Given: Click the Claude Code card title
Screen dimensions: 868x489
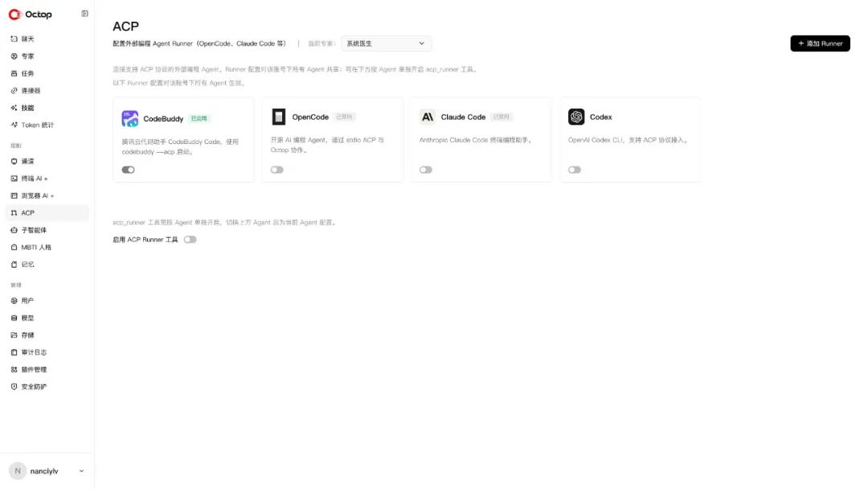Looking at the screenshot, I should coord(464,117).
